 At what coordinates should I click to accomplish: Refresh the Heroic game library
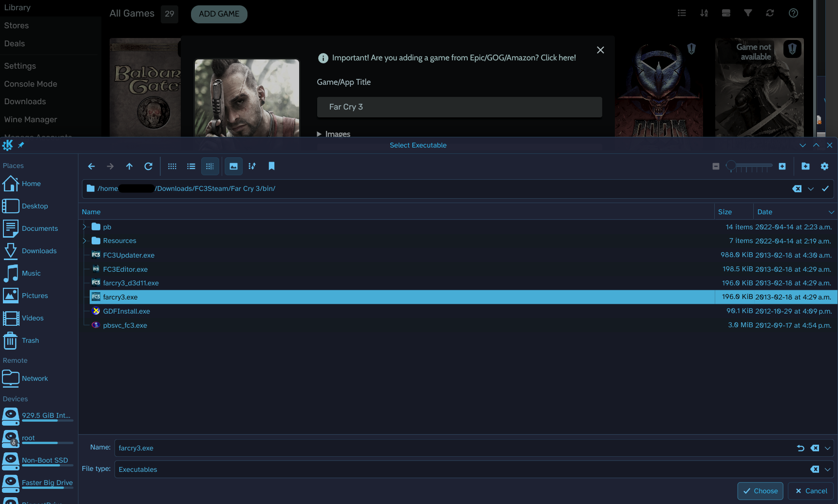tap(770, 13)
